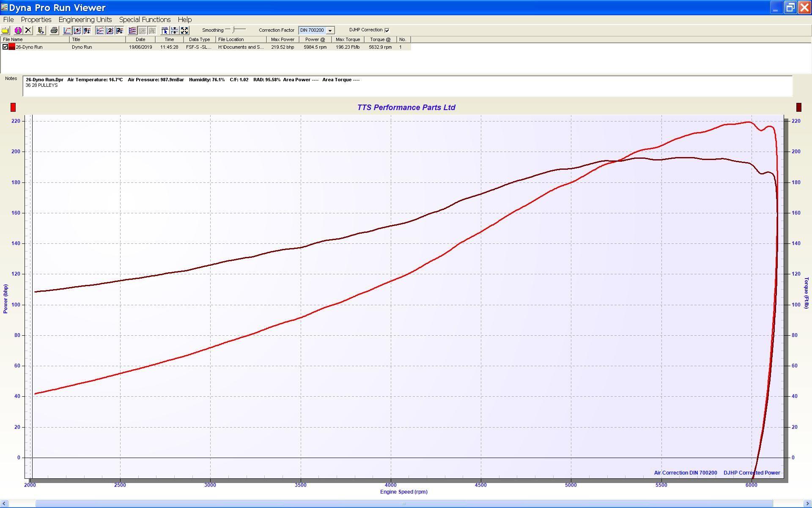The width and height of the screenshot is (812, 508).
Task: Click the zoom-to-fit arrows icon
Action: coord(184,30)
